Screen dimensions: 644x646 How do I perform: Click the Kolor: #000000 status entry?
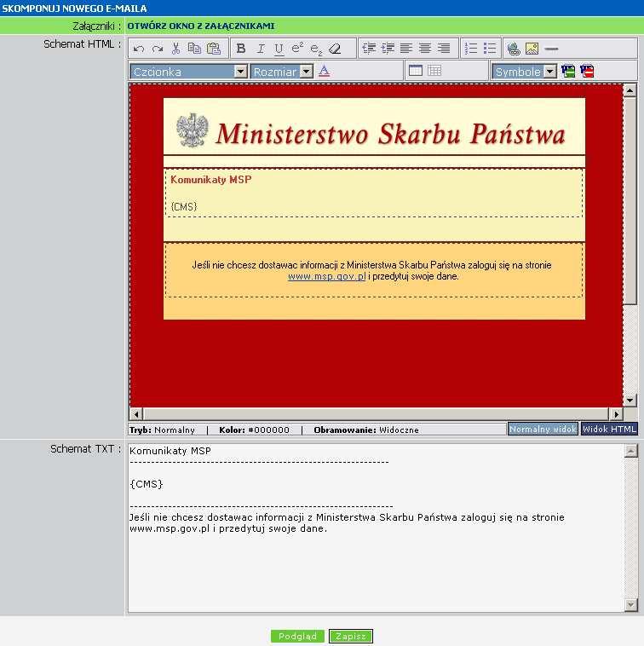click(254, 430)
